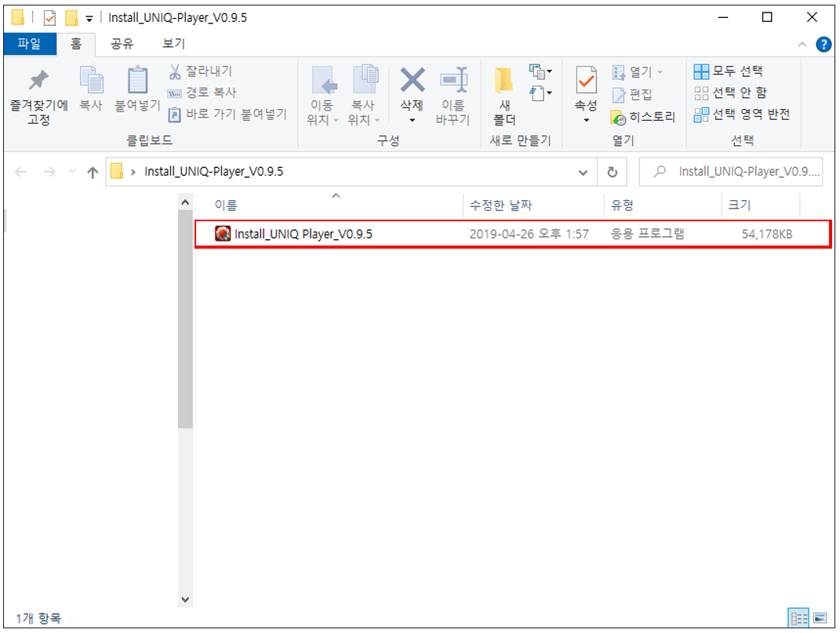Sort by 크기 (Size) column header
The image size is (840, 633).
pyautogui.click(x=740, y=205)
